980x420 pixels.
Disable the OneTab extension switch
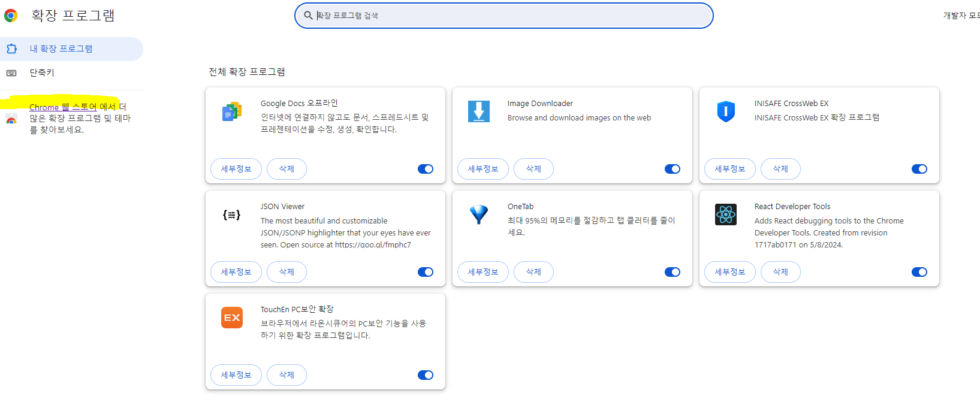click(x=673, y=272)
